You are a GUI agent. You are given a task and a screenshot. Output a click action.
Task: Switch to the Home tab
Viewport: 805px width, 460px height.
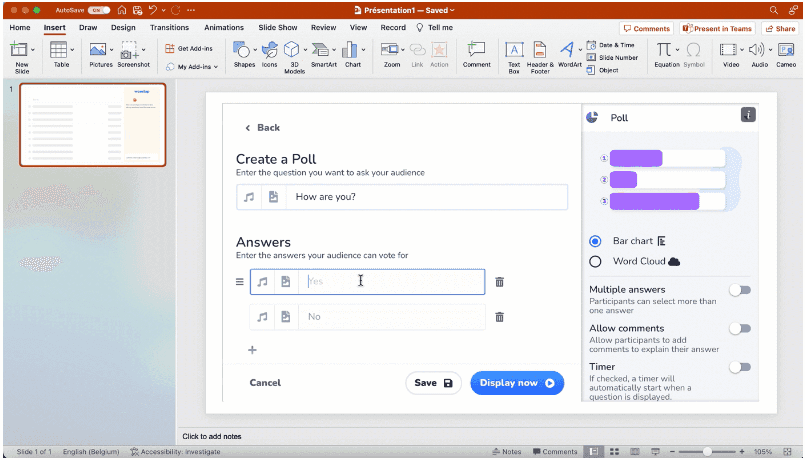coord(20,28)
